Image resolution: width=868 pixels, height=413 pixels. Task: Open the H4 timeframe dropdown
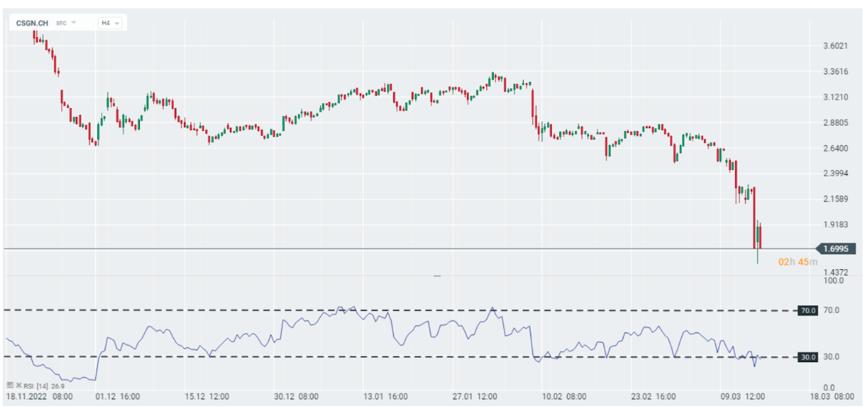pos(110,23)
